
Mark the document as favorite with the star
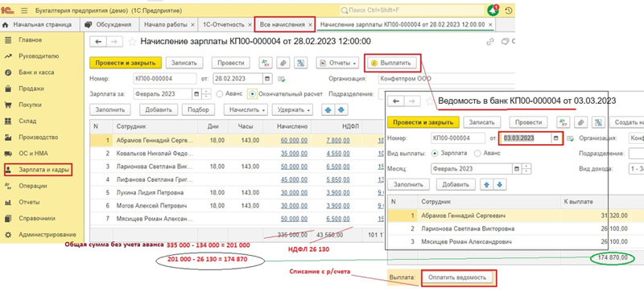point(132,42)
